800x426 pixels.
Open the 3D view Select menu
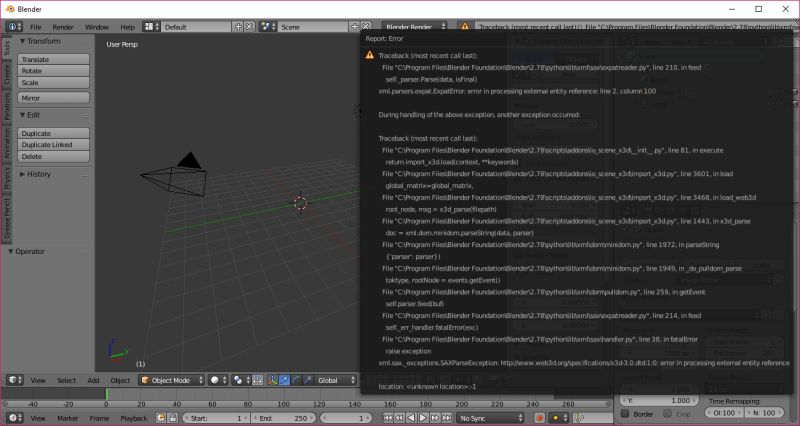66,381
